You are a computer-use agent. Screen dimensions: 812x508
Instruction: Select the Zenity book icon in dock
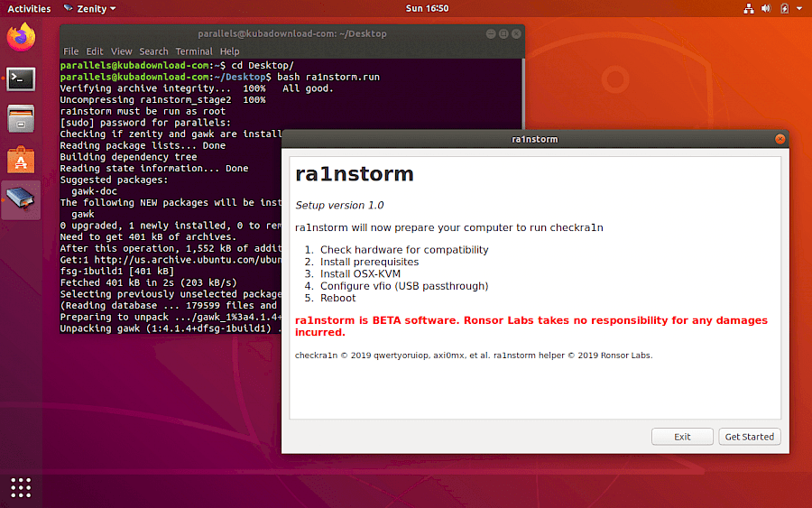[21, 200]
